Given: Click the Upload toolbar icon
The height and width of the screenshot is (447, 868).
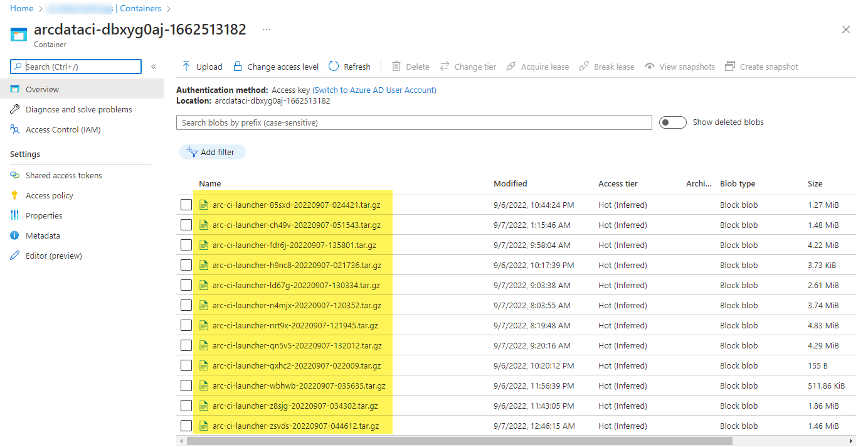Looking at the screenshot, I should [186, 67].
